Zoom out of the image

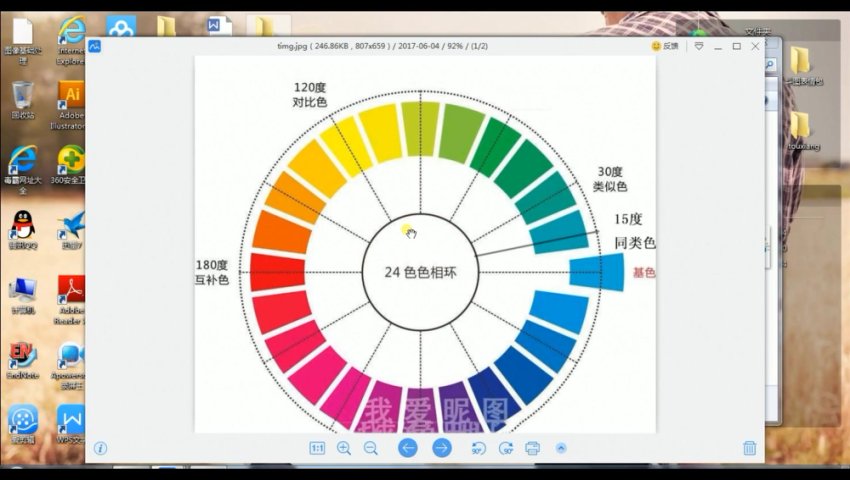370,448
